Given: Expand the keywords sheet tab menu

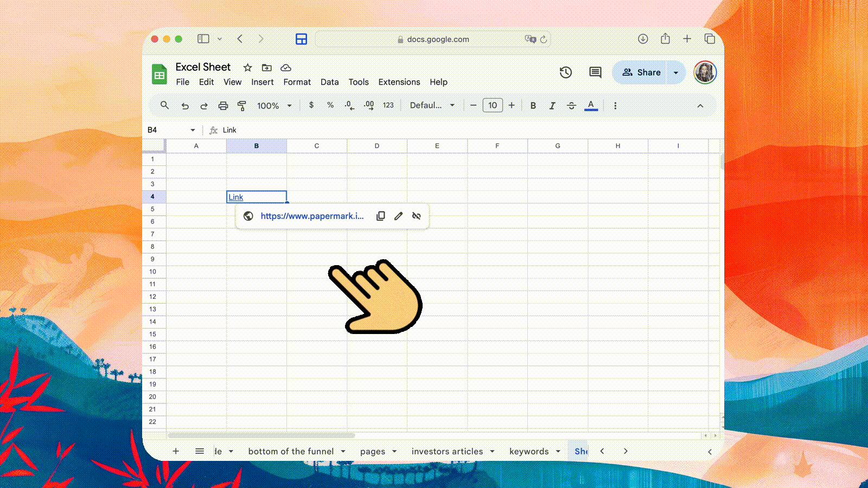Looking at the screenshot, I should [559, 451].
